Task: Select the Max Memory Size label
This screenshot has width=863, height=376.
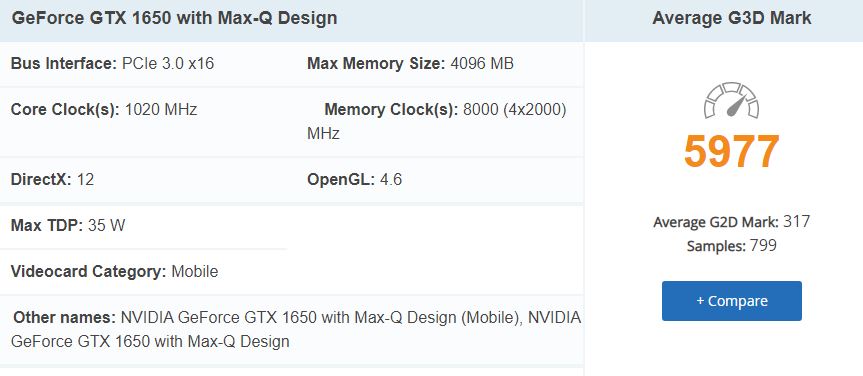Action: click(376, 64)
